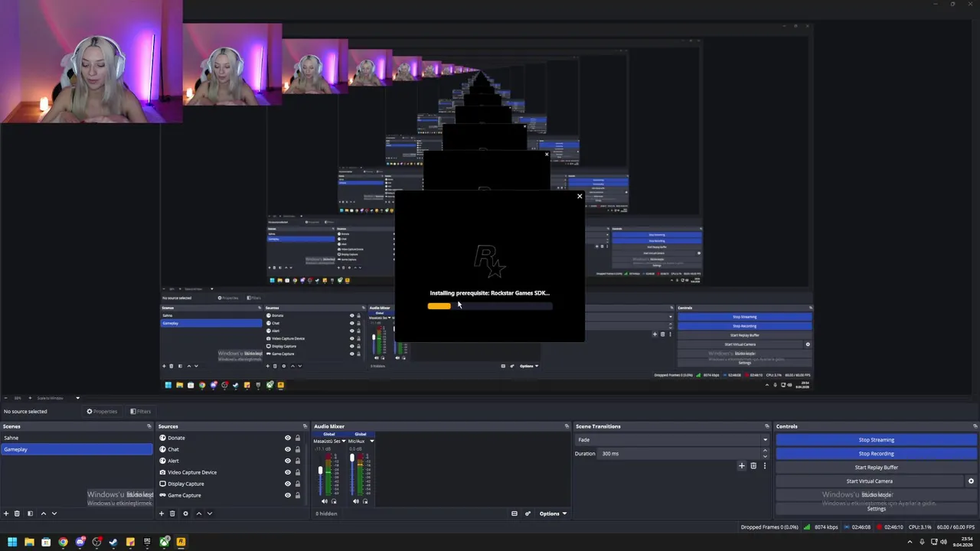Add a new scene with plus icon
Image resolution: width=980 pixels, height=551 pixels.
coord(6,514)
